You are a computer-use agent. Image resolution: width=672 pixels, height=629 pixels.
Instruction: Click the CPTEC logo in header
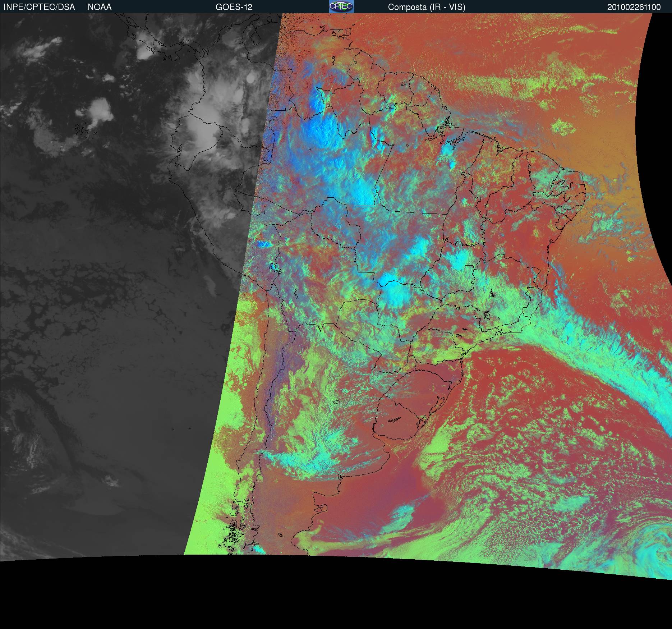pos(341,6)
